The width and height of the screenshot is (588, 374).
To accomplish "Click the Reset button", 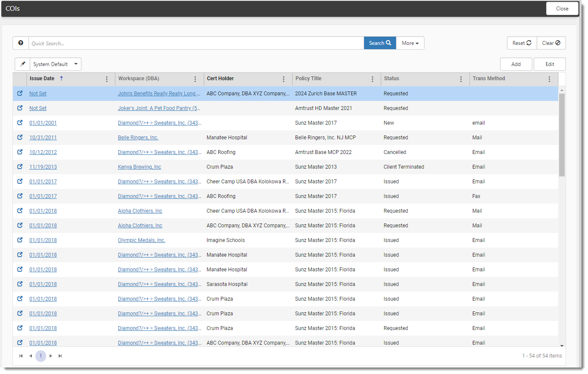I will [x=522, y=43].
